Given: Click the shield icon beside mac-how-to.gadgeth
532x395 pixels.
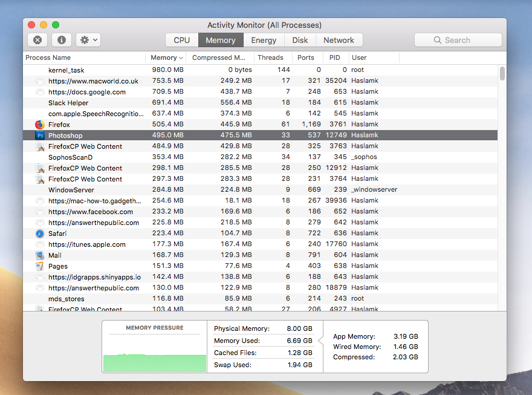Looking at the screenshot, I should pos(40,201).
